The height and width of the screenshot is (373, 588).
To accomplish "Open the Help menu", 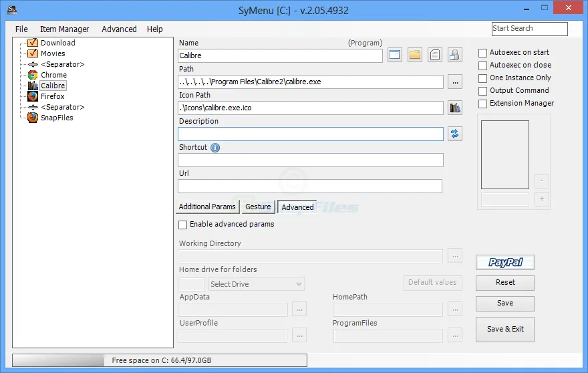I will (154, 29).
